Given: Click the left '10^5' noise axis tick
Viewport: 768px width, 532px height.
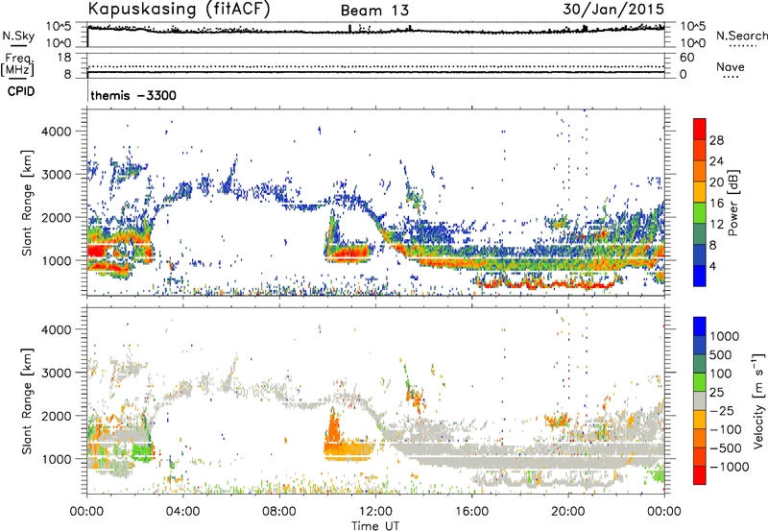Looking at the screenshot, I should click(59, 26).
